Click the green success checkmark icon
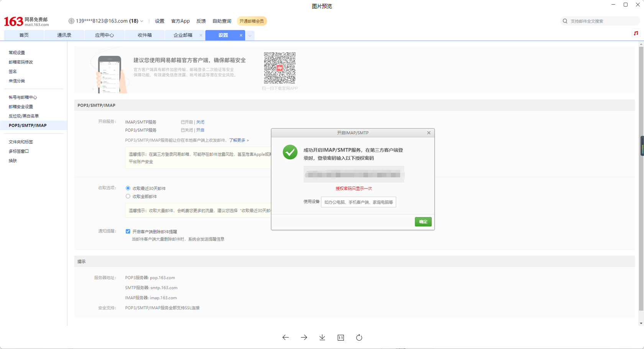This screenshot has height=349, width=644. click(290, 152)
